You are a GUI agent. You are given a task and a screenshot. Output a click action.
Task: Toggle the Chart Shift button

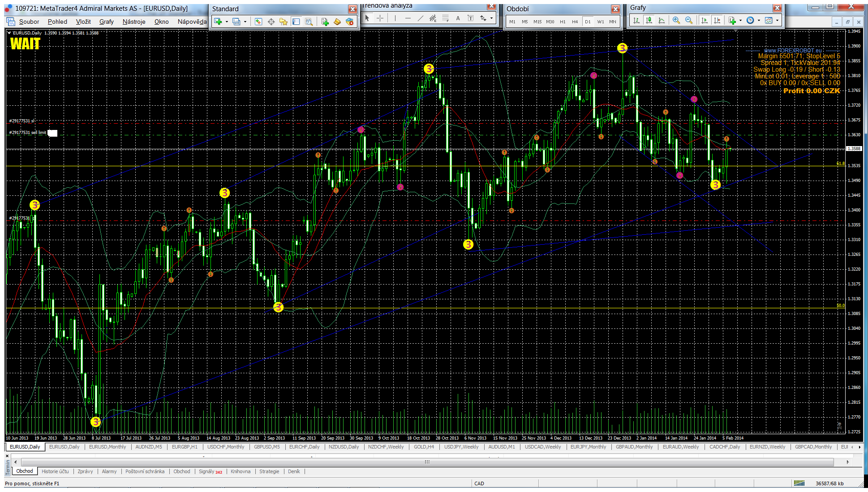[x=717, y=20]
